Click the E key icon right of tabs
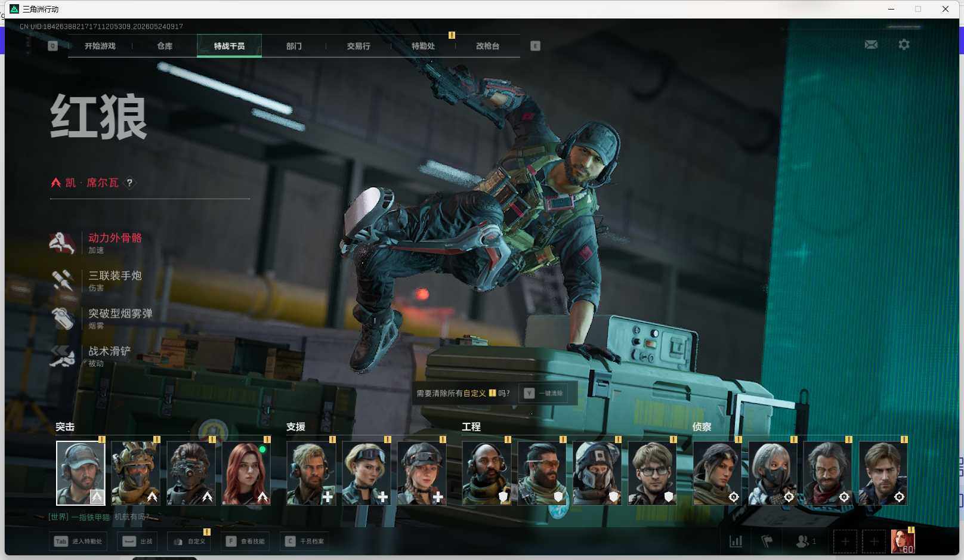This screenshot has height=560, width=964. (535, 46)
